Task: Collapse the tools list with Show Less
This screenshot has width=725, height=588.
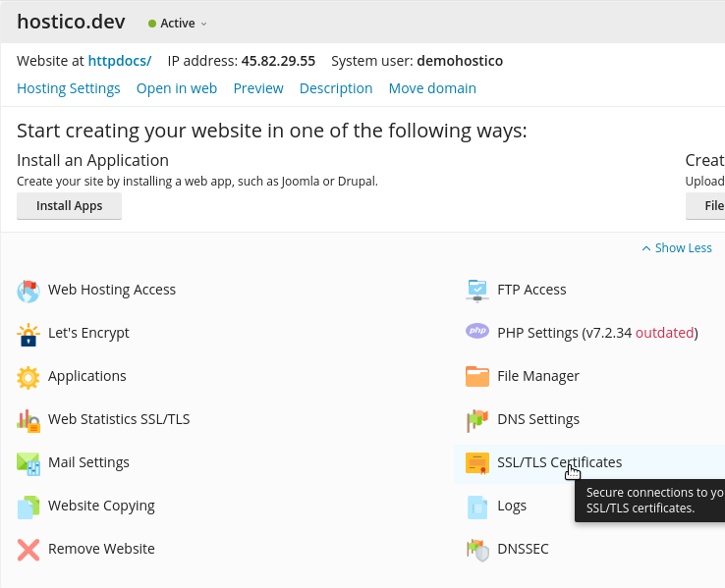Action: tap(677, 248)
